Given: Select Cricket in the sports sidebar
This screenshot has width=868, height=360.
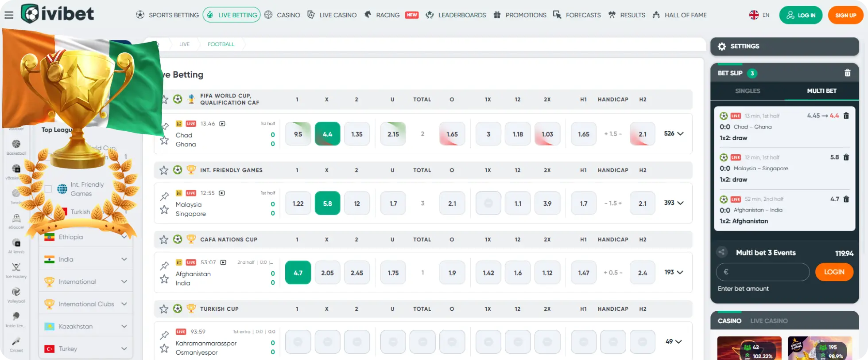Looking at the screenshot, I should point(16,344).
